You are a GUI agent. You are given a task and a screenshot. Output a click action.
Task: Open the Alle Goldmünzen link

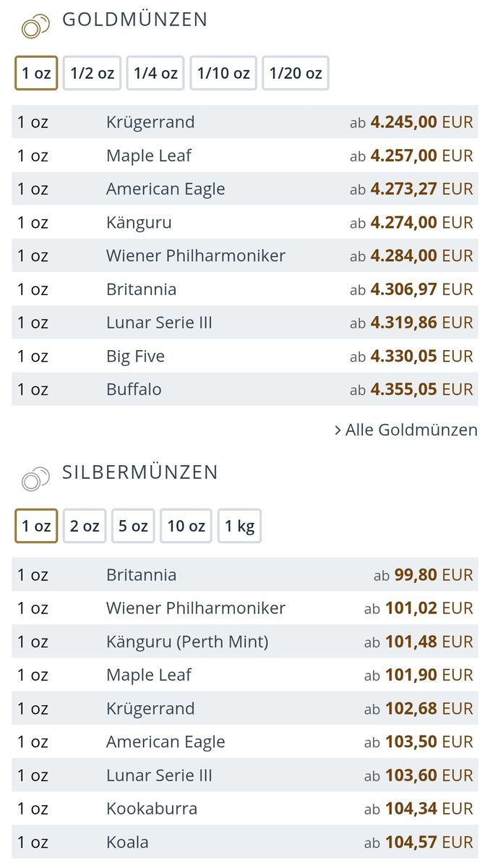point(406,430)
